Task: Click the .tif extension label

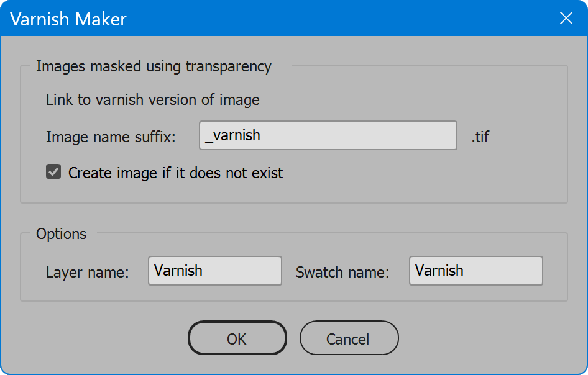Action: [x=480, y=137]
